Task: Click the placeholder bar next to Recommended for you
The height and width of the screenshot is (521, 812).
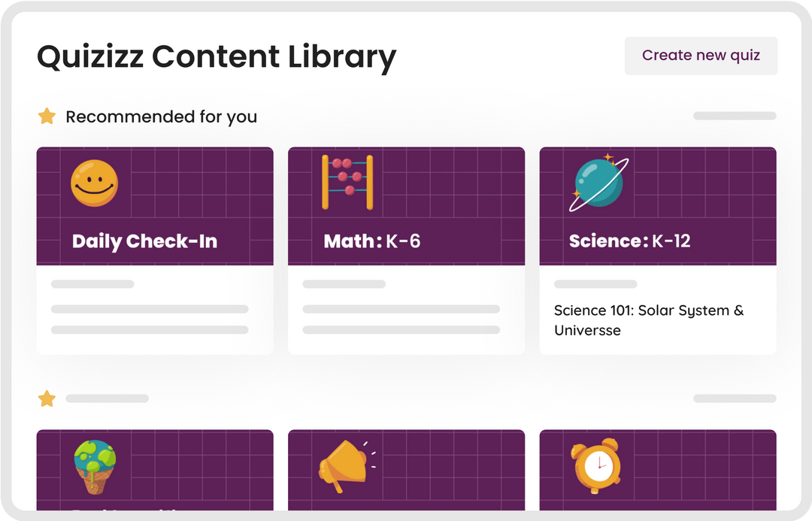Action: point(734,116)
